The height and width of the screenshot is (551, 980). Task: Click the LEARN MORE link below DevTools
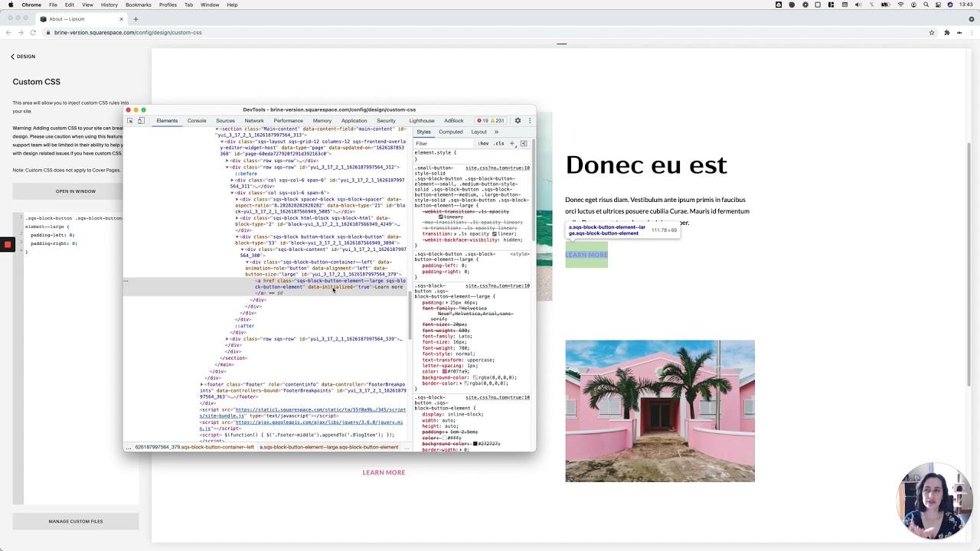pos(384,472)
